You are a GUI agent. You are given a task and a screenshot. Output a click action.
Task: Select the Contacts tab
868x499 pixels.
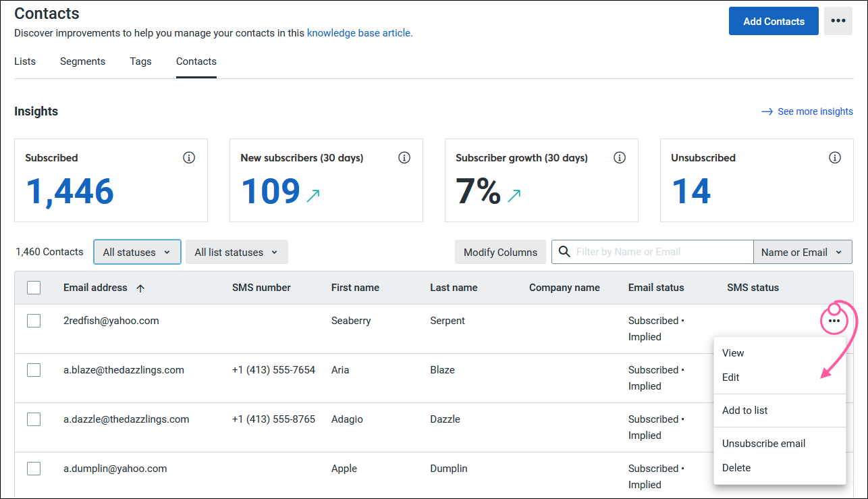click(x=196, y=61)
